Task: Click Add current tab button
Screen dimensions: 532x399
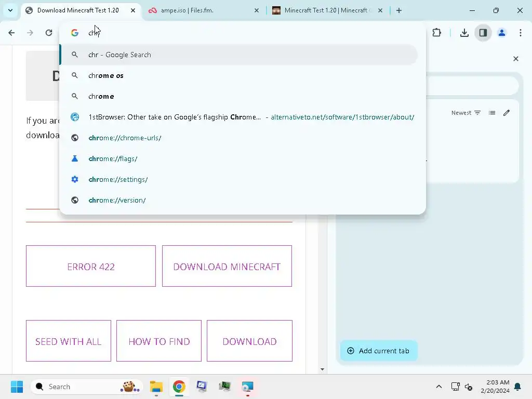Action: click(x=379, y=351)
